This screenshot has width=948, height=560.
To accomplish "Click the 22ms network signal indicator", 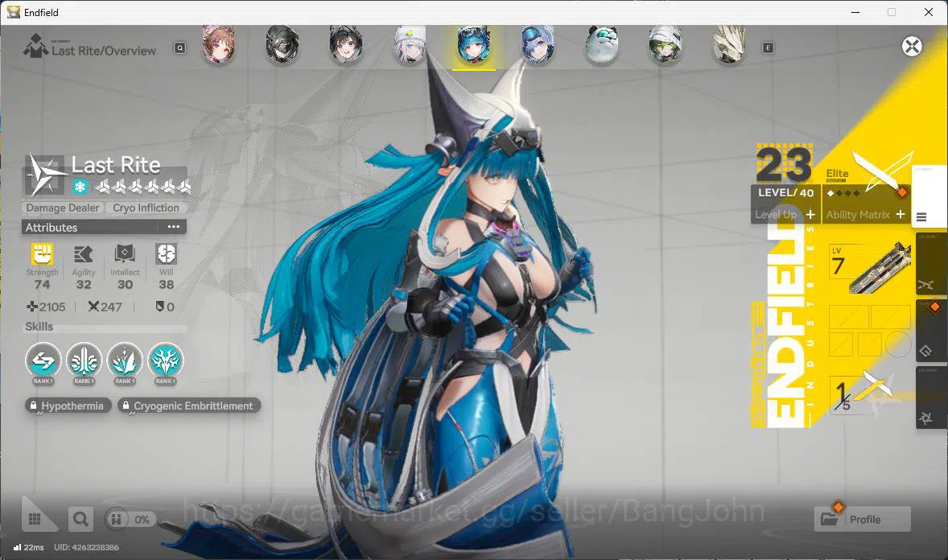I will (28, 547).
